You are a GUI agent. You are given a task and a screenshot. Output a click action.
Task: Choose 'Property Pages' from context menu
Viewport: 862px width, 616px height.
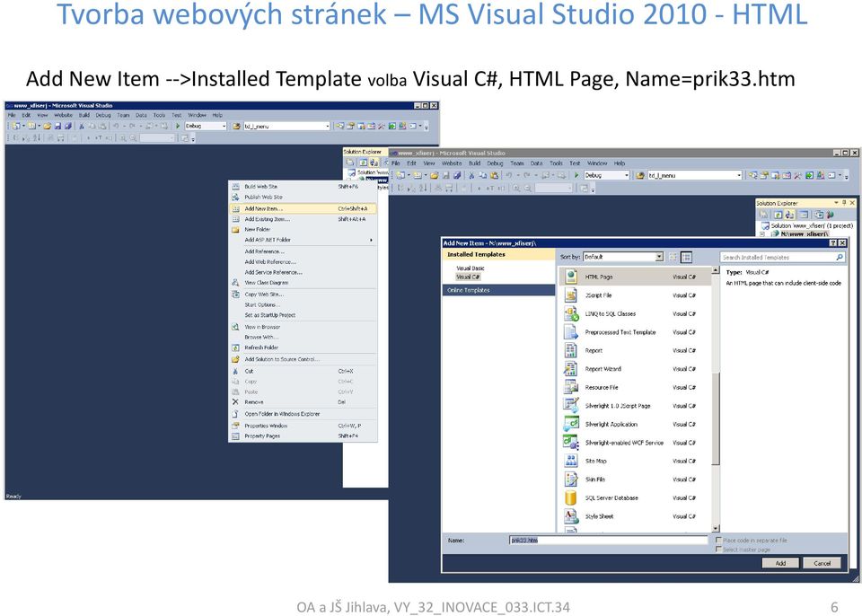pyautogui.click(x=303, y=436)
